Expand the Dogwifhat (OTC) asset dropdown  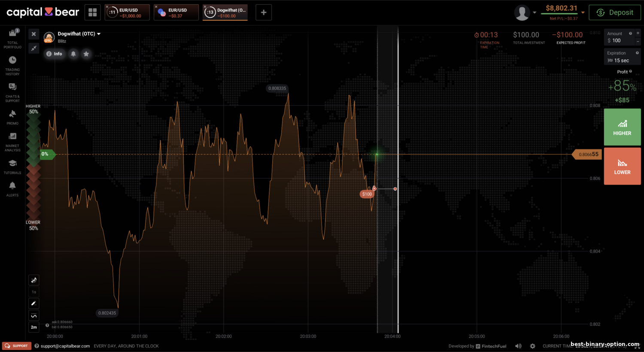tap(99, 34)
